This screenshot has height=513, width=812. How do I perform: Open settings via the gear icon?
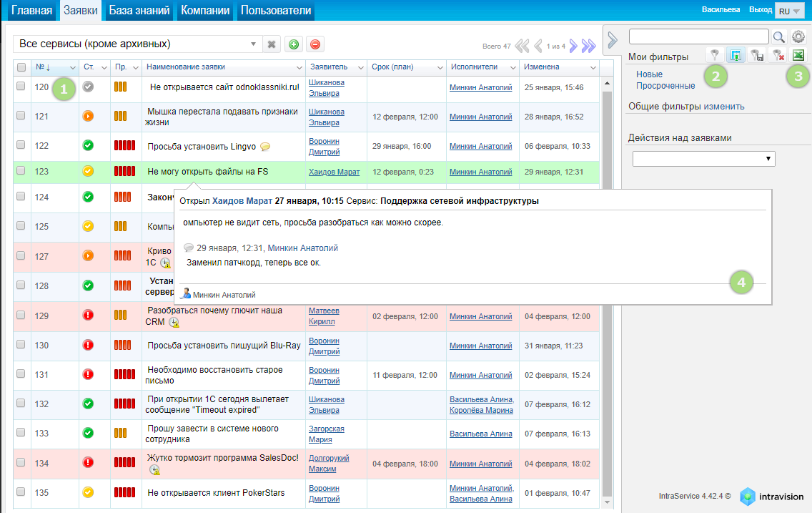pyautogui.click(x=798, y=36)
